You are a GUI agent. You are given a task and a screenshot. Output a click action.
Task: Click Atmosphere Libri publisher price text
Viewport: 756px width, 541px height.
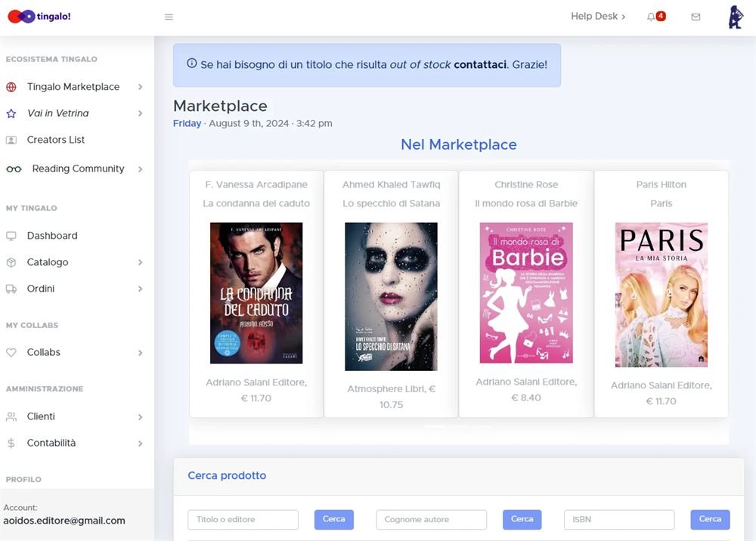pos(391,397)
